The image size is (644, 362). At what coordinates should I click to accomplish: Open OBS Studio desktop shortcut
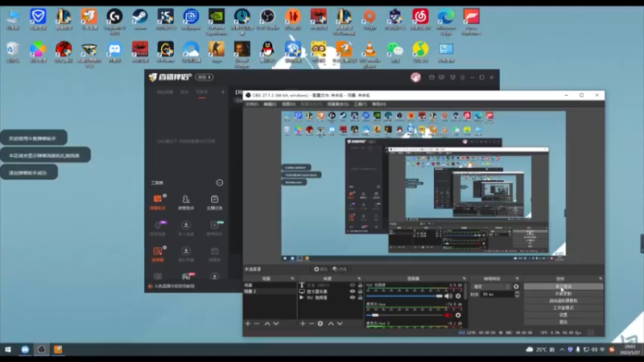pyautogui.click(x=267, y=19)
